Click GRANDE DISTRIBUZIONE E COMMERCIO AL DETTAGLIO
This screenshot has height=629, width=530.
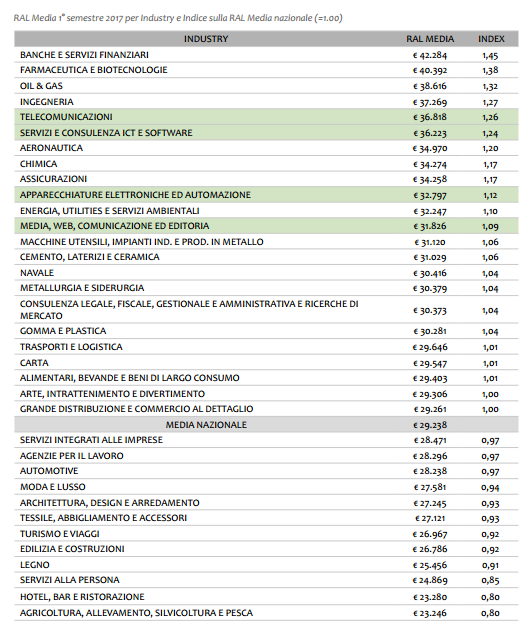136,409
